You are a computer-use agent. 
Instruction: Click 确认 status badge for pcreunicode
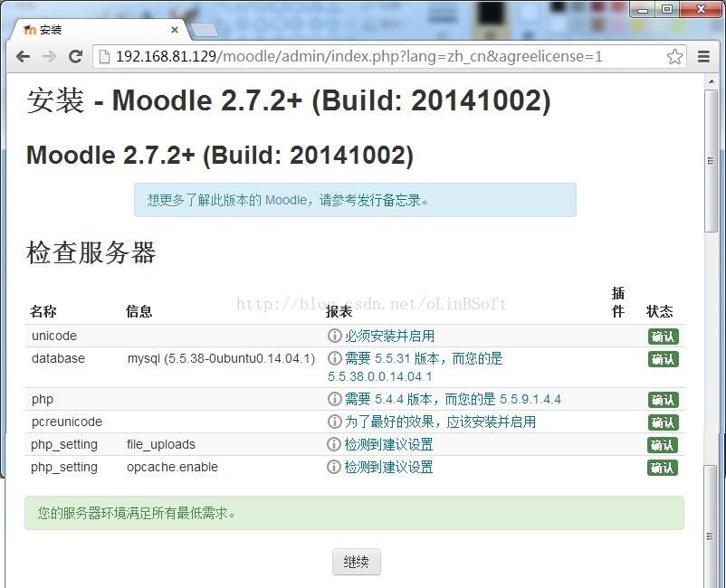pyautogui.click(x=663, y=422)
